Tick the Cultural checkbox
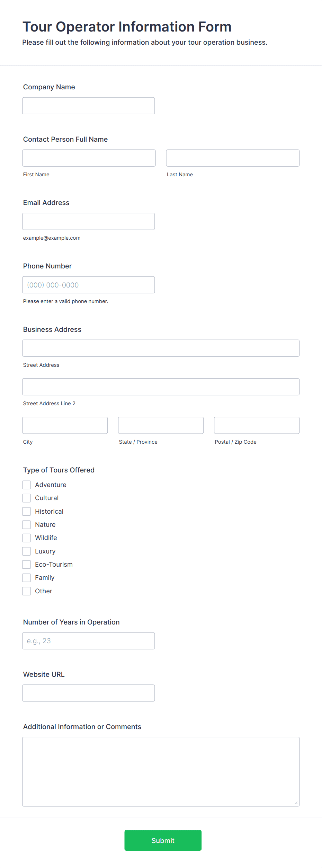322x868 pixels. click(27, 498)
